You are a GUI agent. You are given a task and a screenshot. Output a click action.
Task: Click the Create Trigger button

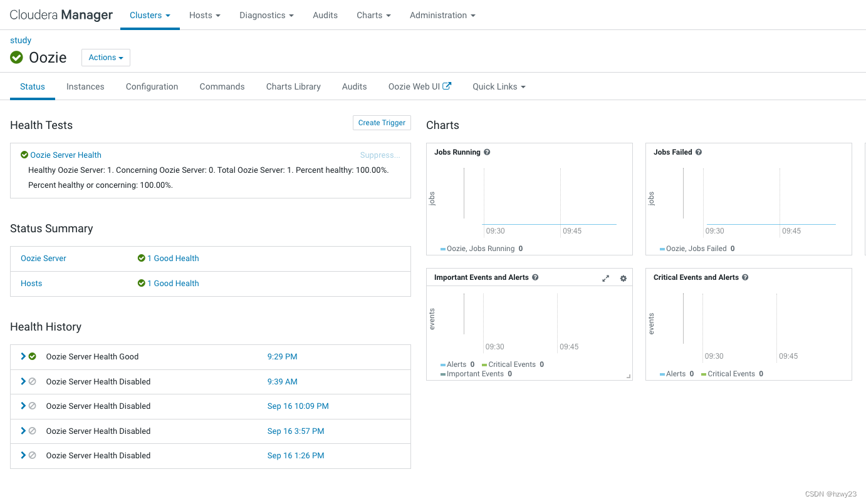(x=382, y=123)
